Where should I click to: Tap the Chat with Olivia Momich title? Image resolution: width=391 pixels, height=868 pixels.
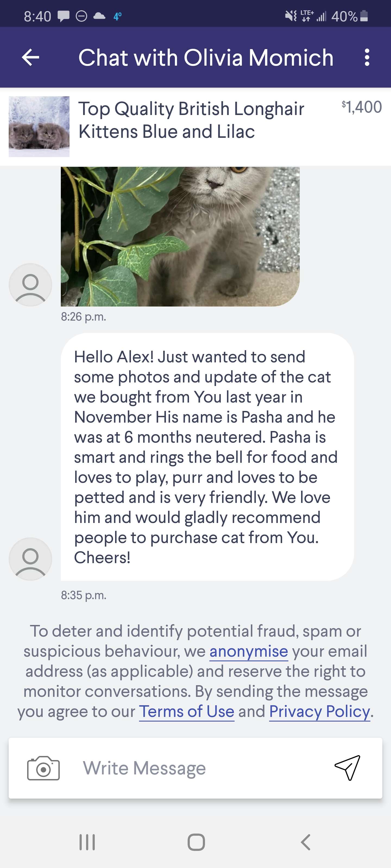(206, 57)
